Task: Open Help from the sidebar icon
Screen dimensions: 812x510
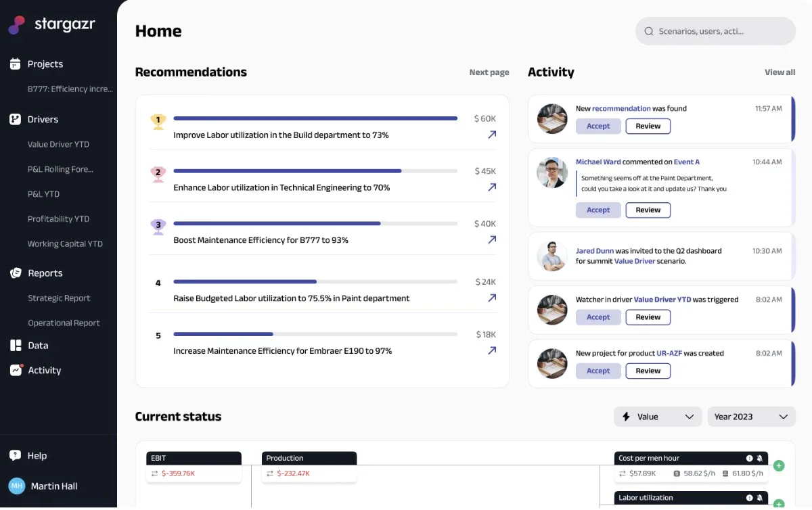Action: (15, 455)
